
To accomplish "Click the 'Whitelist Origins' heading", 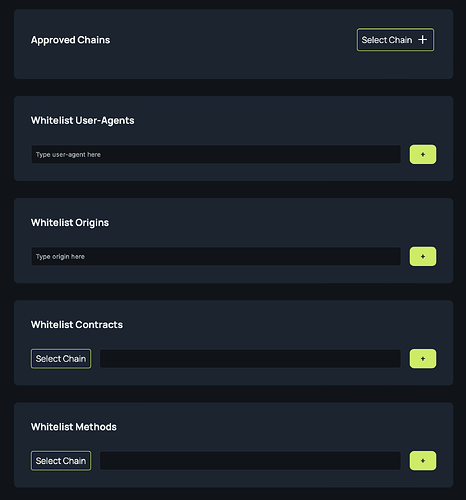I will (x=70, y=223).
